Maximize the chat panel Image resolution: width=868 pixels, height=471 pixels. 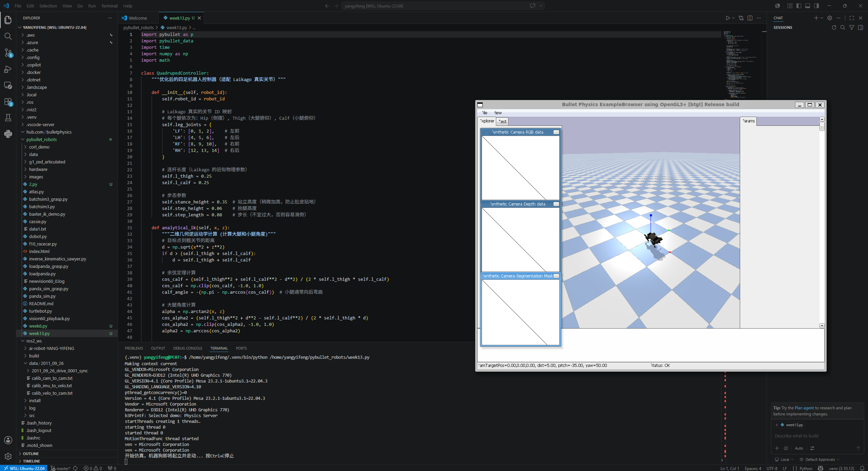(852, 18)
